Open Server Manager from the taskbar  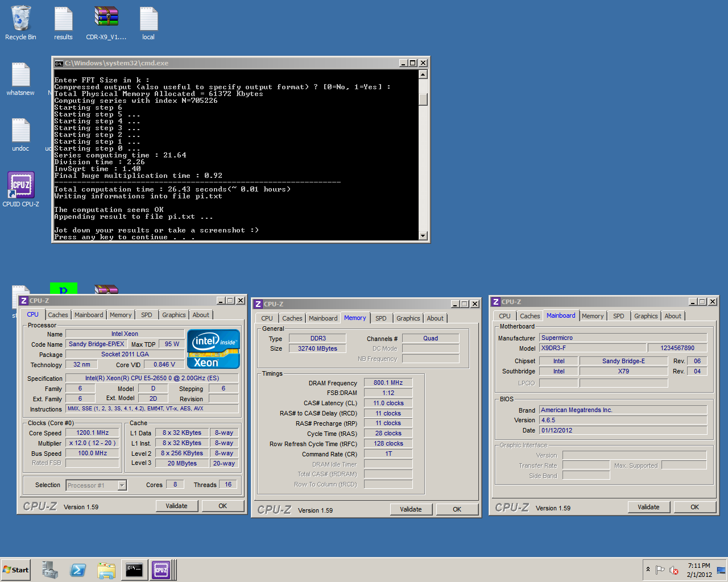coord(50,569)
